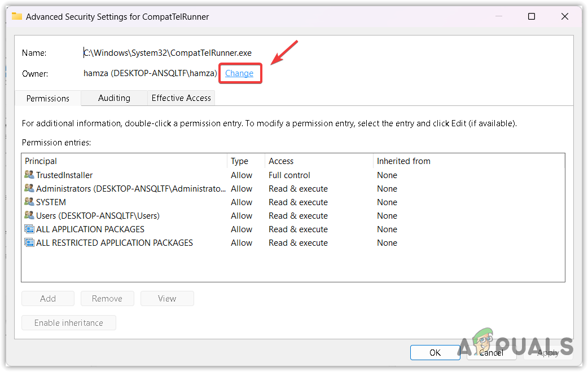Open the Effective Access tab
The height and width of the screenshot is (372, 588).
(x=181, y=98)
